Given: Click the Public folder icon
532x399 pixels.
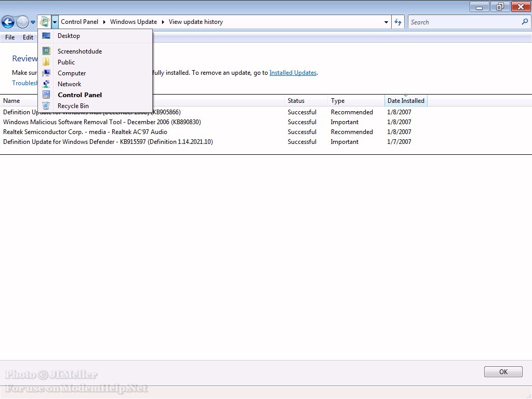Looking at the screenshot, I should tap(46, 62).
